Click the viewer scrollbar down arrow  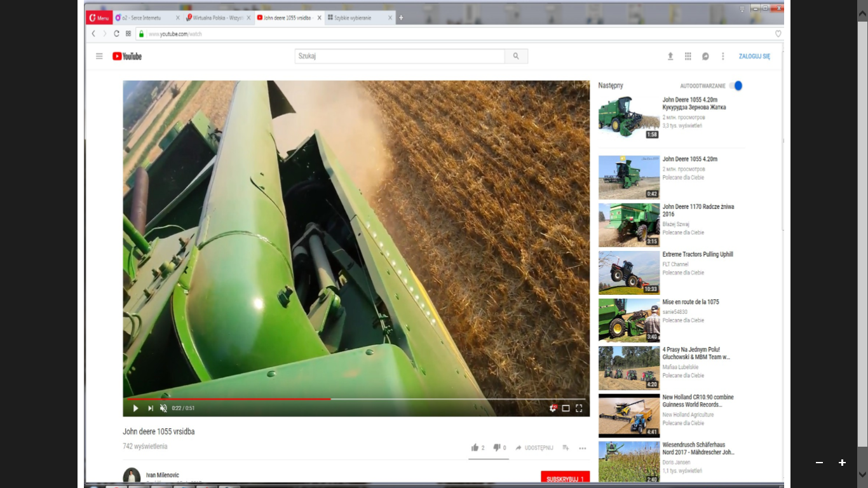pos(863,474)
